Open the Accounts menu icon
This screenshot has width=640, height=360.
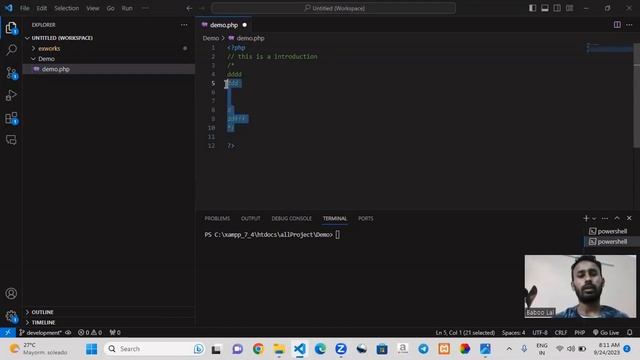tap(11, 293)
